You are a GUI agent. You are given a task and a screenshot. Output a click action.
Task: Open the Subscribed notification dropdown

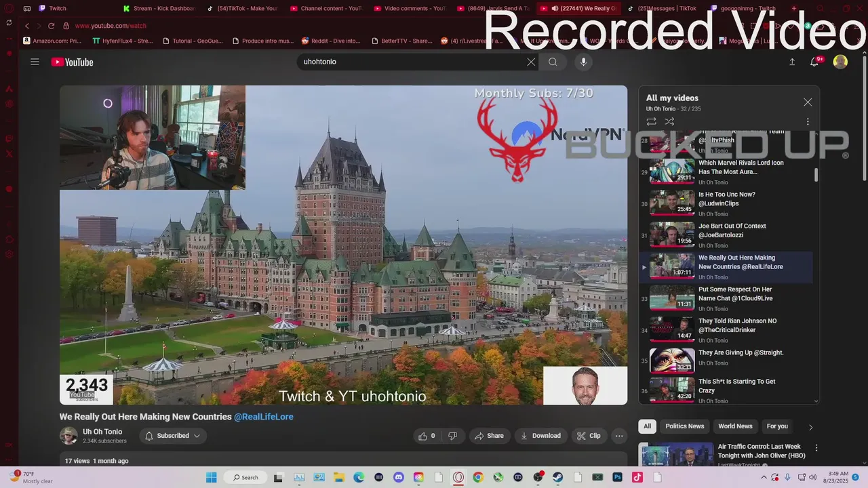pos(173,436)
